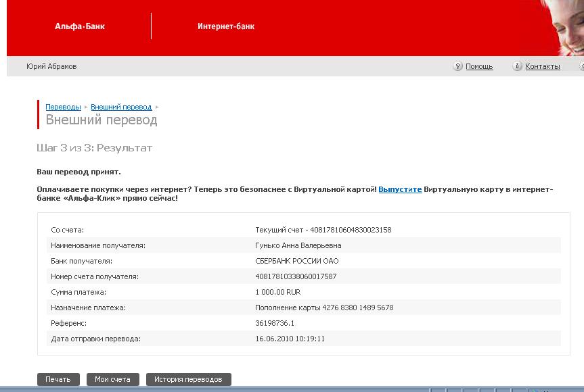Go to Переводы in the breadcrumb
The width and height of the screenshot is (584, 392).
[63, 107]
